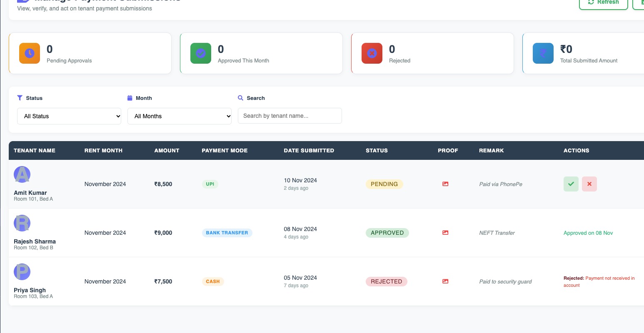The image size is (644, 333).
Task: Click the blue rupee Total Submitted icon
Action: tap(543, 53)
